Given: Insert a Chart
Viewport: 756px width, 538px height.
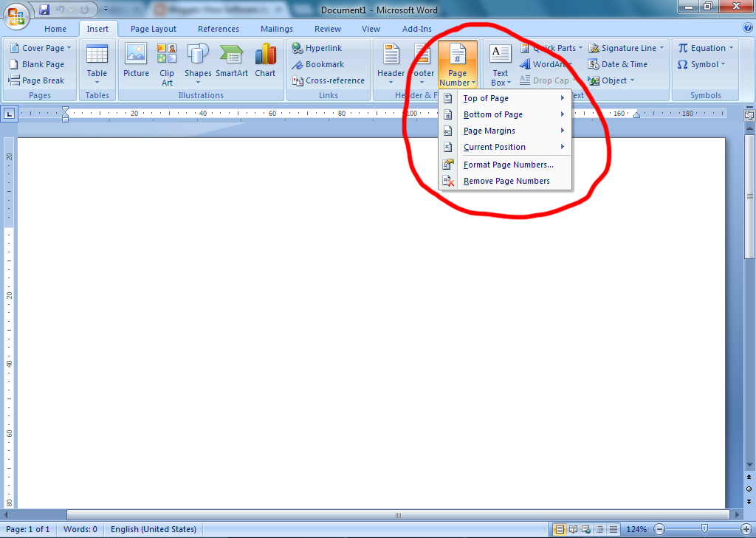Looking at the screenshot, I should [265, 63].
